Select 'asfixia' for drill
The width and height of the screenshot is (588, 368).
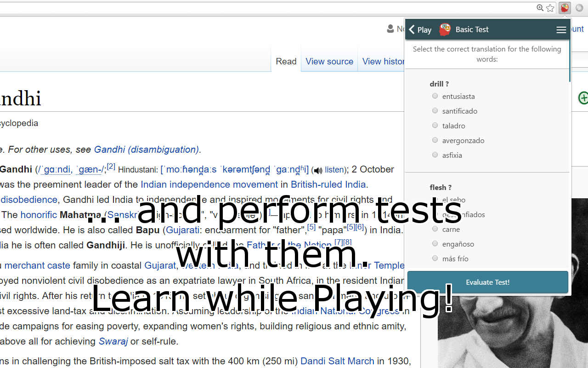pos(435,155)
